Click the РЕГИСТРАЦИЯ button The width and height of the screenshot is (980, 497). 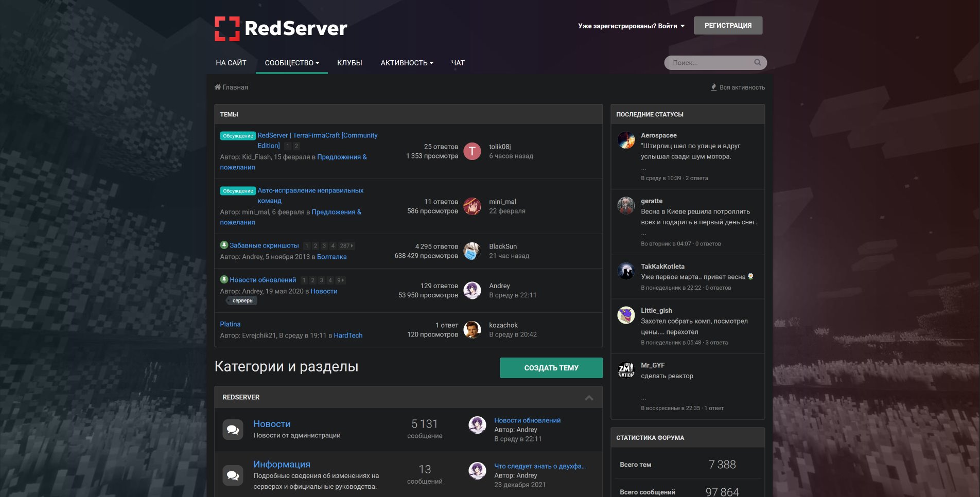pos(728,25)
